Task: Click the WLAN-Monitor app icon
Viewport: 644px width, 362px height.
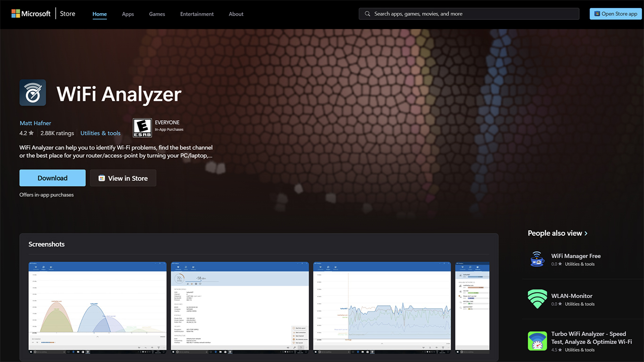Action: [x=537, y=299]
